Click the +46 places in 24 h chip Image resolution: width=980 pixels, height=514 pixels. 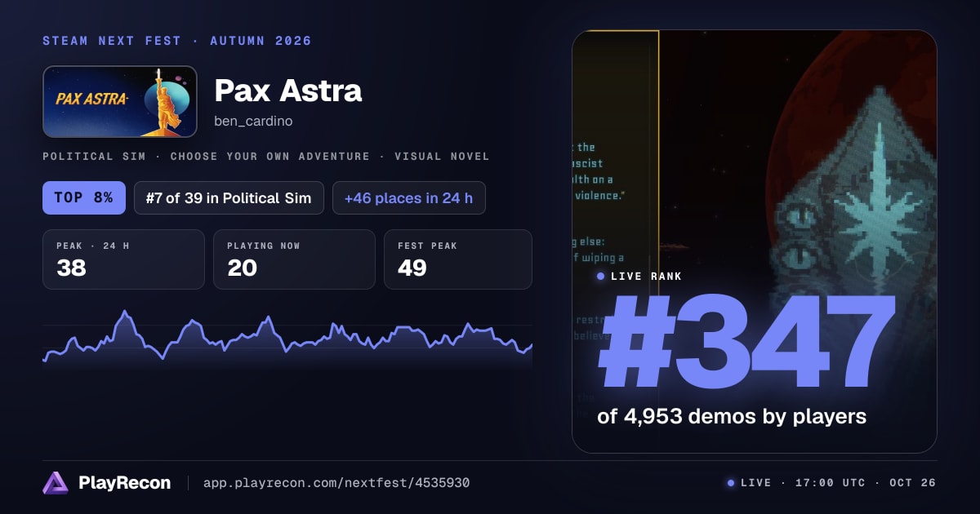[409, 198]
